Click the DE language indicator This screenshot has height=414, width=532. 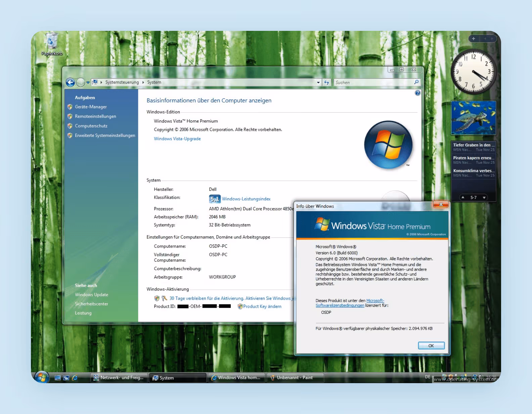coord(428,377)
